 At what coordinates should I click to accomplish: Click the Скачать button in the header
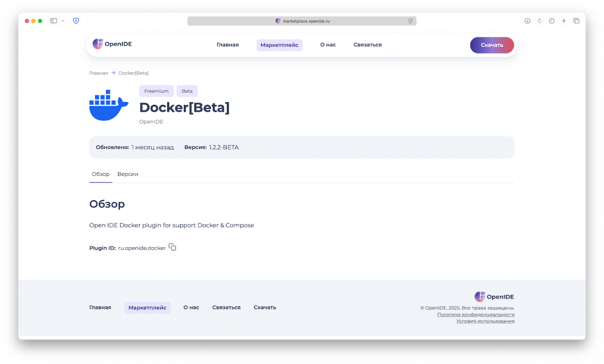pyautogui.click(x=492, y=45)
